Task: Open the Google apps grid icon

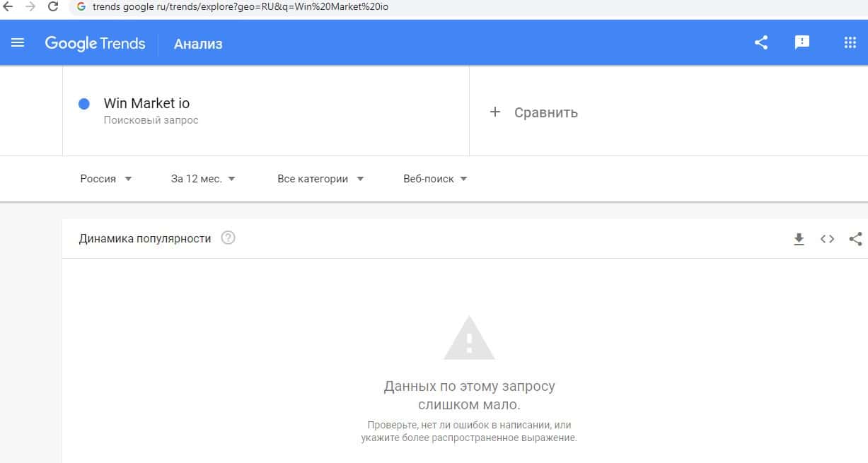Action: [x=850, y=42]
